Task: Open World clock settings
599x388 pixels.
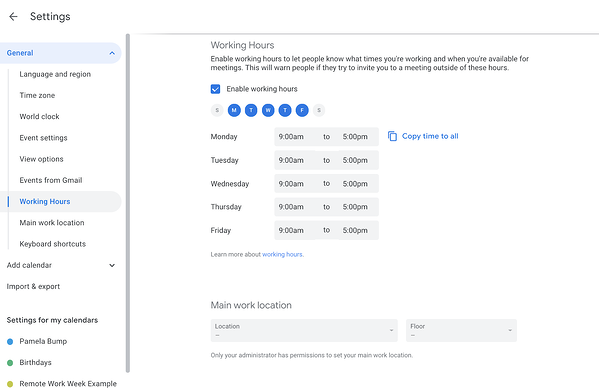Action: click(x=39, y=116)
